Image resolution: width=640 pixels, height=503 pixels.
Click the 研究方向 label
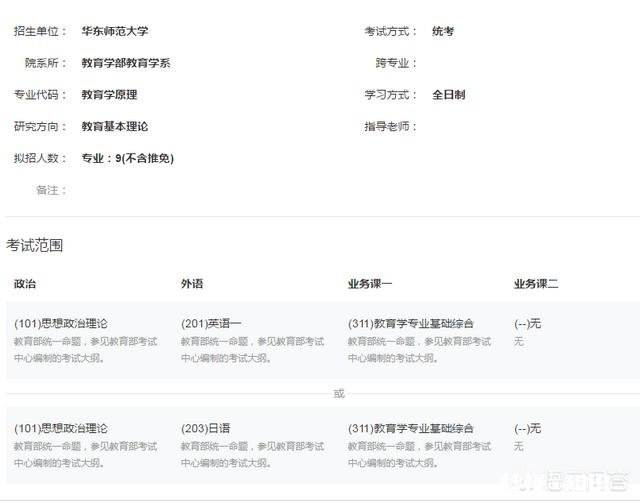tap(40, 127)
